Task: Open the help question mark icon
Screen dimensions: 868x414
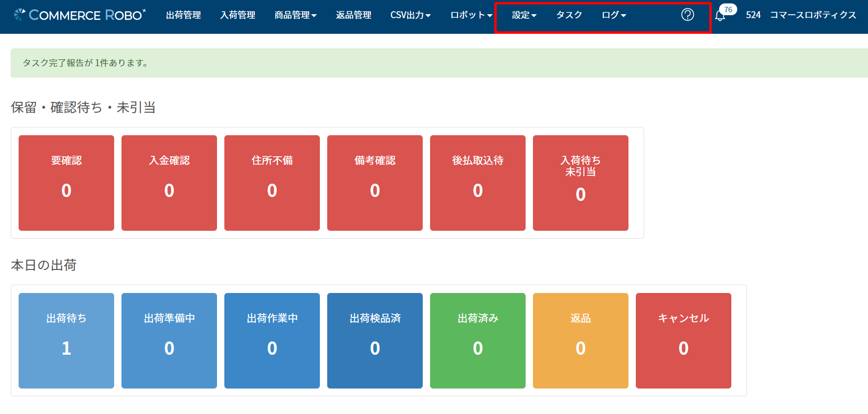Action: (x=688, y=15)
